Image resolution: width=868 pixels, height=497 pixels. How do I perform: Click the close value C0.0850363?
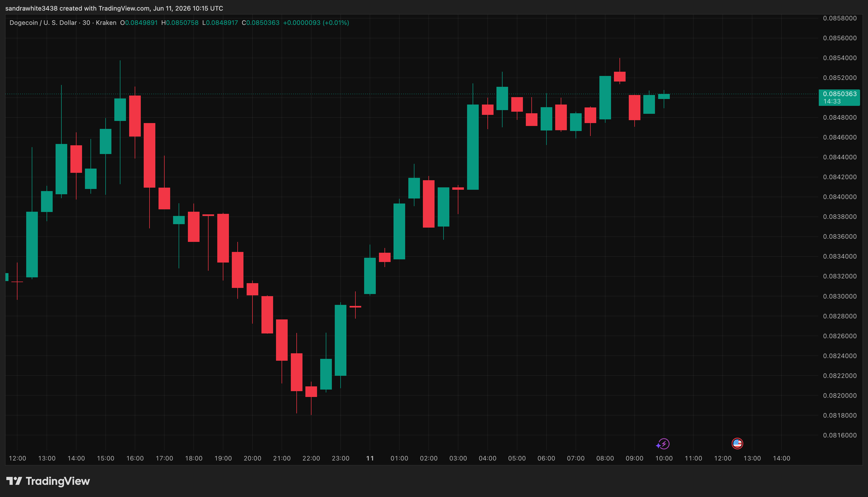[260, 22]
